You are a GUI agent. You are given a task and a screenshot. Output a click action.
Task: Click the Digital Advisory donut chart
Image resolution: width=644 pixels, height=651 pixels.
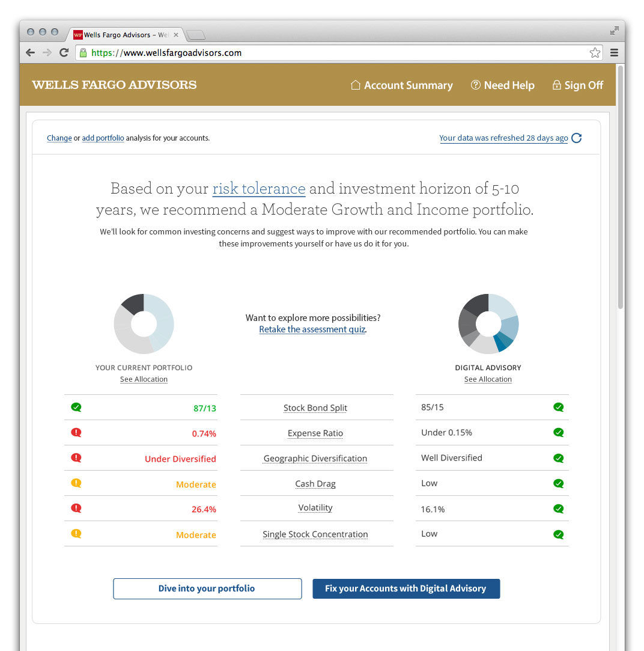(488, 324)
